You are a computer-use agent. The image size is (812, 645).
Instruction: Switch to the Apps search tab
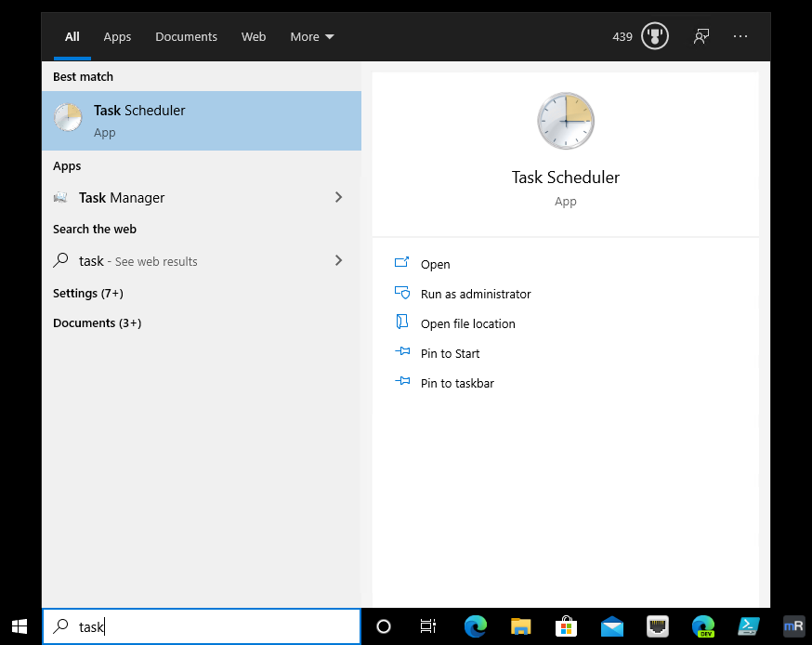click(117, 37)
